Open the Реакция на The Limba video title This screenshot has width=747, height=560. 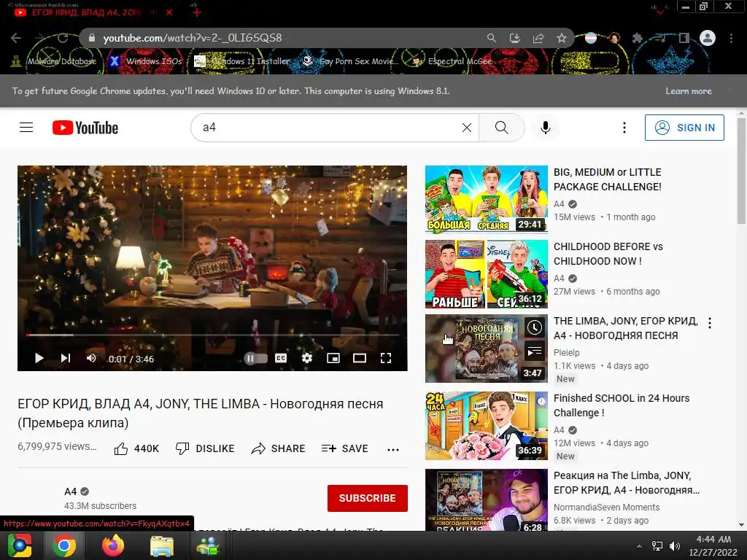627,483
